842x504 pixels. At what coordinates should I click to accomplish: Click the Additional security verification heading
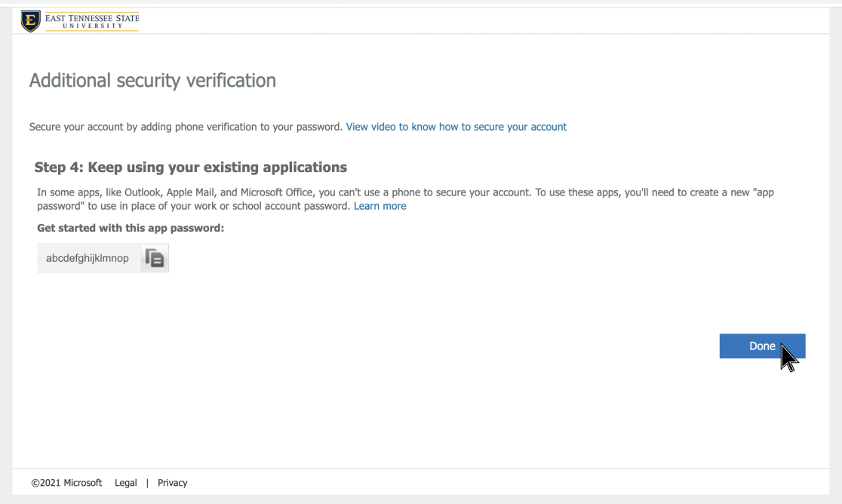152,80
